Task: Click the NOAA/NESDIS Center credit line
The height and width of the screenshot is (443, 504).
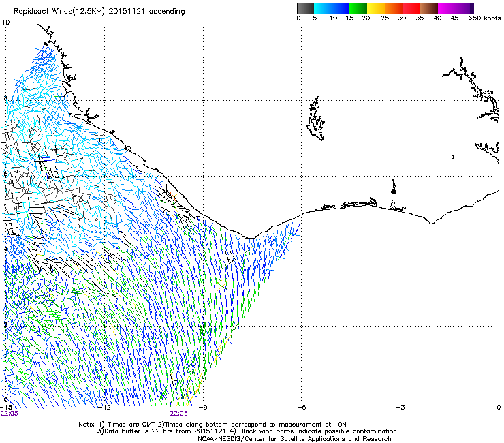Action: coord(294,438)
